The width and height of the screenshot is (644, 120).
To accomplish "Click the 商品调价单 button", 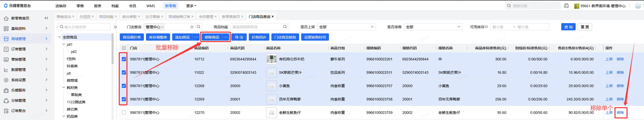I will pyautogui.click(x=132, y=37).
